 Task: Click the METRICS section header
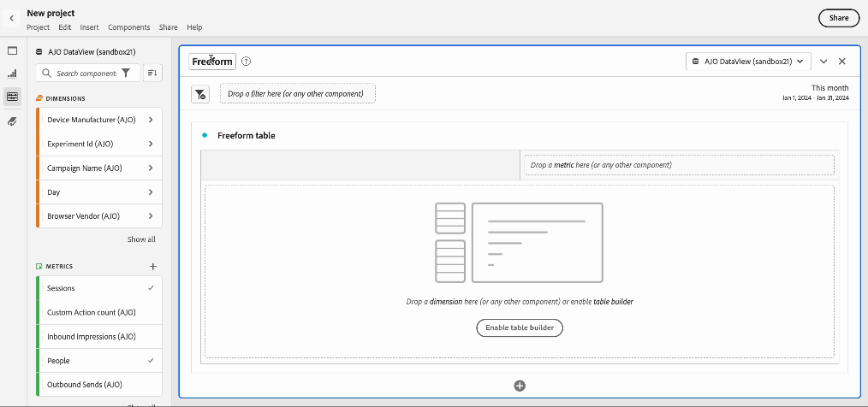point(59,267)
